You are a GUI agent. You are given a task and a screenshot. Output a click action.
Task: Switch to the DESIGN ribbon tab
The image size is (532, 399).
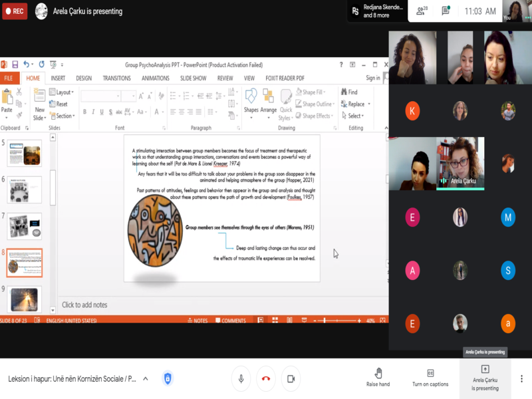pos(84,78)
